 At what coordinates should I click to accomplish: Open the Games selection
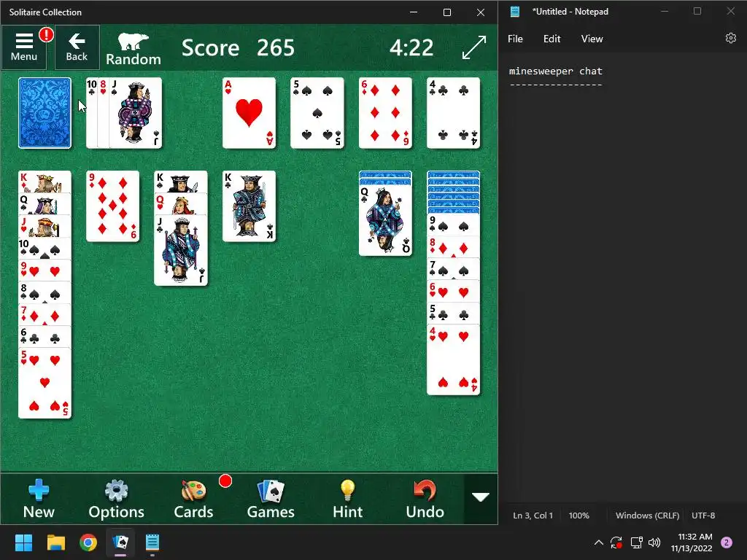click(271, 499)
